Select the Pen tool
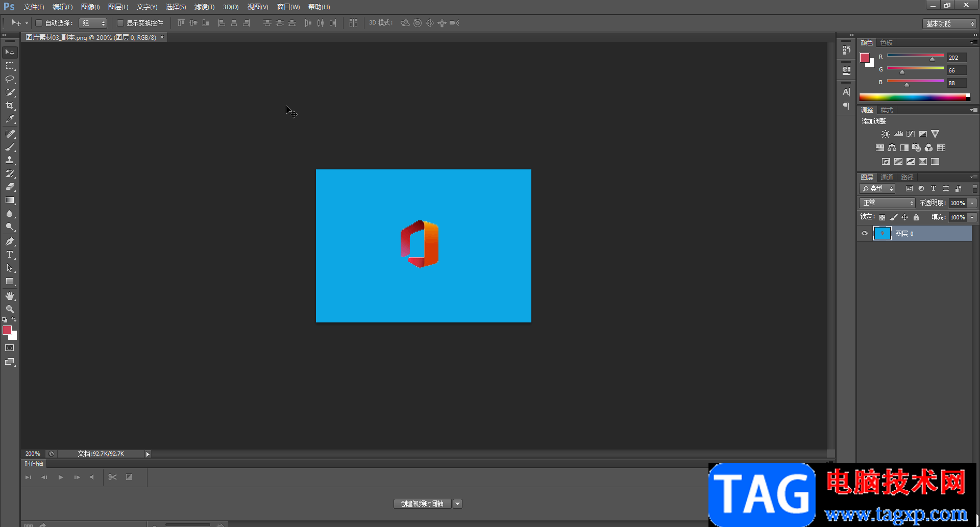This screenshot has height=527, width=980. (10, 241)
